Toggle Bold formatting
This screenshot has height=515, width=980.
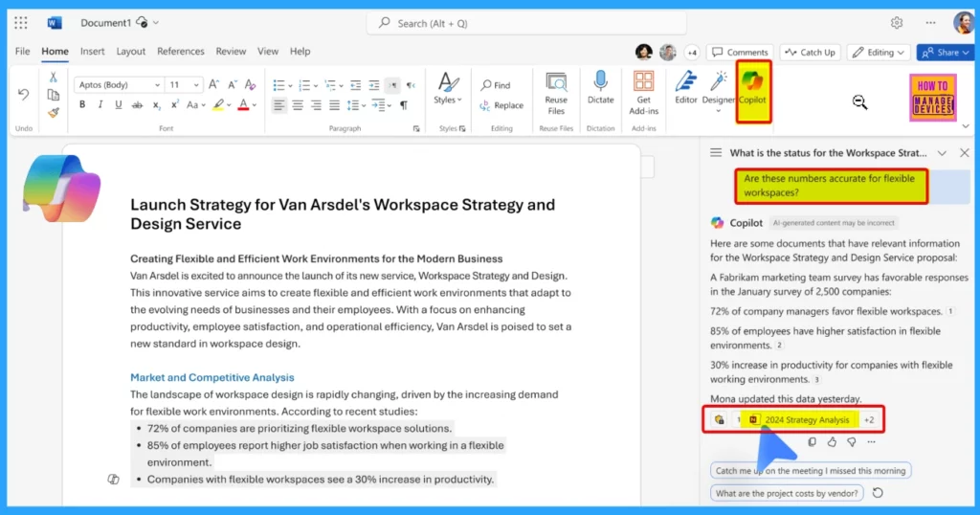pyautogui.click(x=82, y=105)
